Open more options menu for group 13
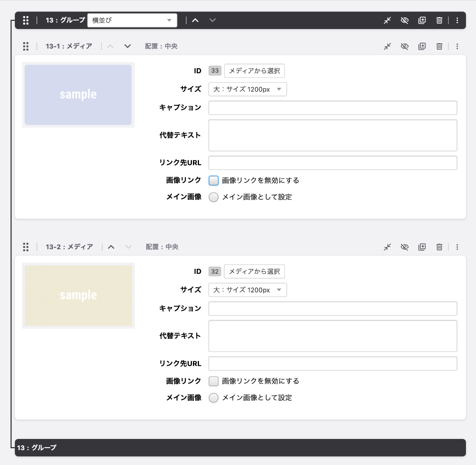Viewport: 476px width, 465px height. click(x=457, y=20)
